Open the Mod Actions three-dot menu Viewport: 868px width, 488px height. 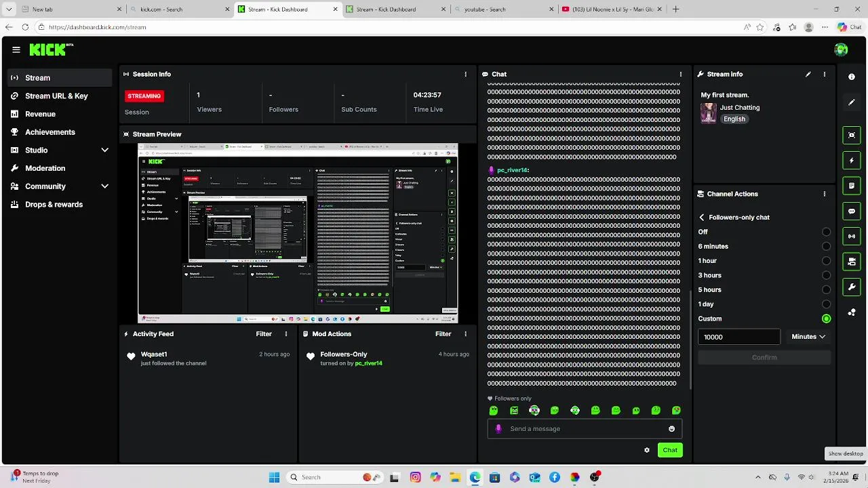coord(465,333)
